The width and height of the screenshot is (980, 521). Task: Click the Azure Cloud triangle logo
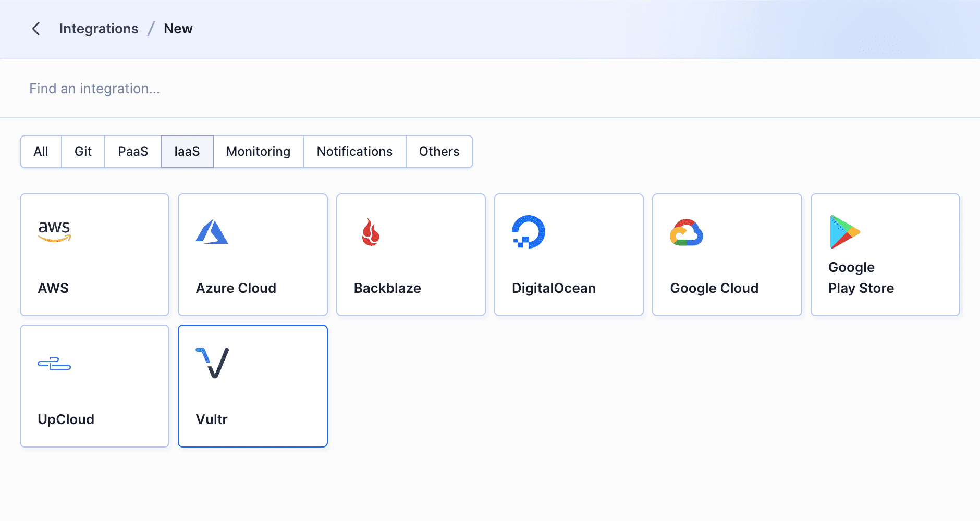pyautogui.click(x=212, y=232)
